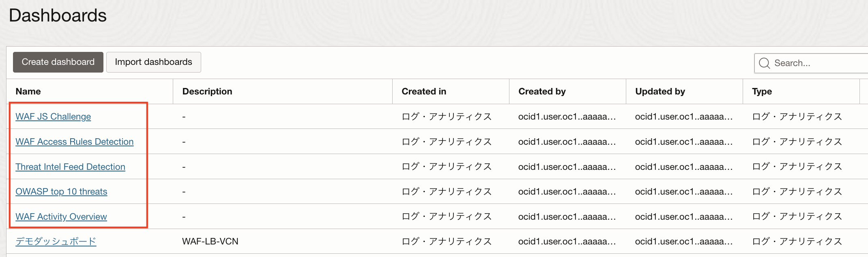Viewport: 868px width, 257px height.
Task: Click the Updated by OCID in デモダッシュボード row
Action: coord(683,242)
